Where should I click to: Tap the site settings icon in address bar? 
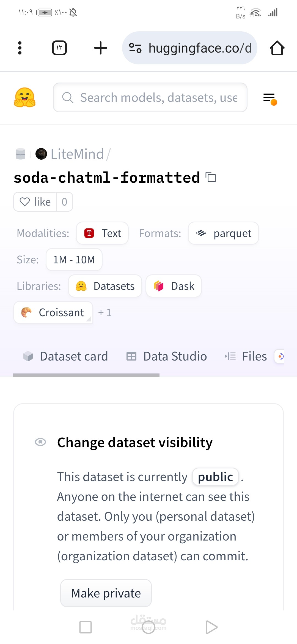tap(135, 48)
